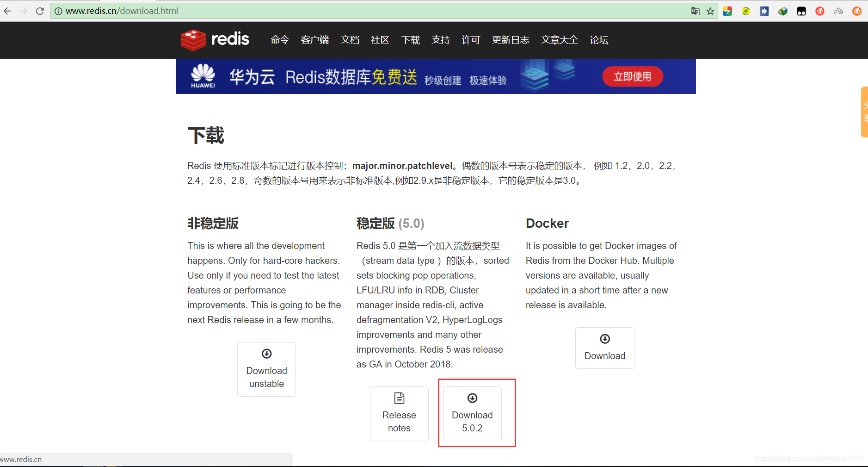Click the Release notes label
The height and width of the screenshot is (467, 868).
pos(399,422)
